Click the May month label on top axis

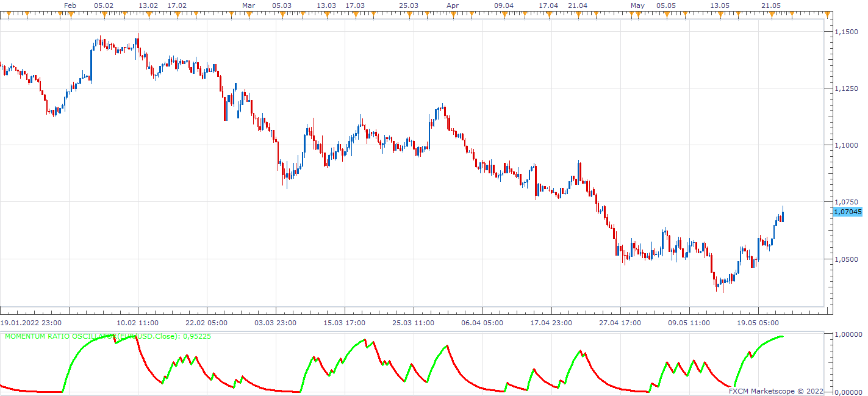[x=637, y=5]
